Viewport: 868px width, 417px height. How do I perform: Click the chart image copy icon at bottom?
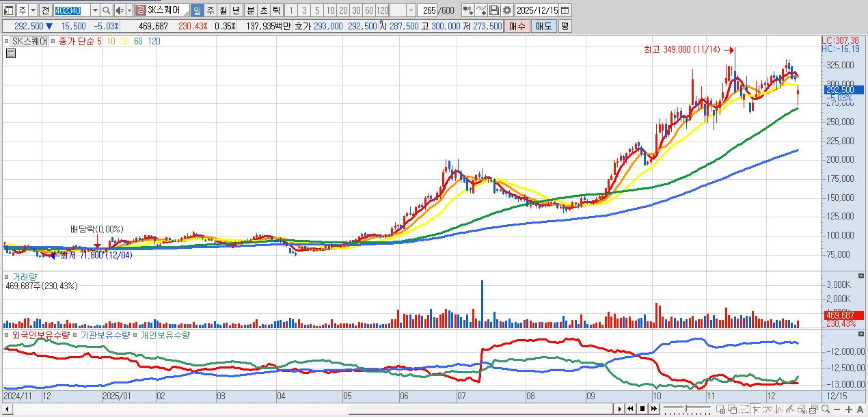[x=813, y=409]
